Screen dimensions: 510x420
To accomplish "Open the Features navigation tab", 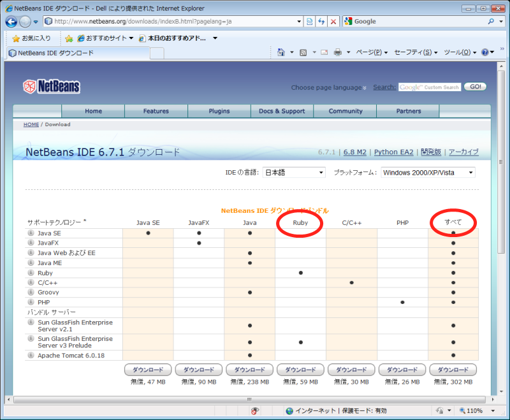I will [156, 111].
